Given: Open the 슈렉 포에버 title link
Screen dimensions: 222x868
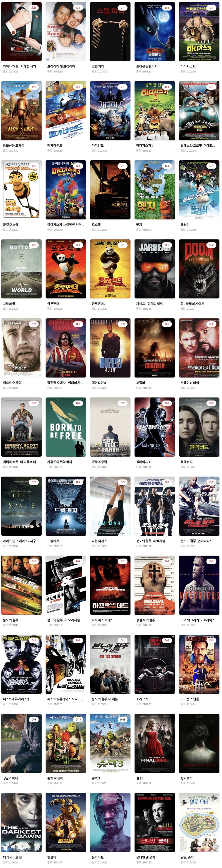Looking at the screenshot, I should click(55, 778).
